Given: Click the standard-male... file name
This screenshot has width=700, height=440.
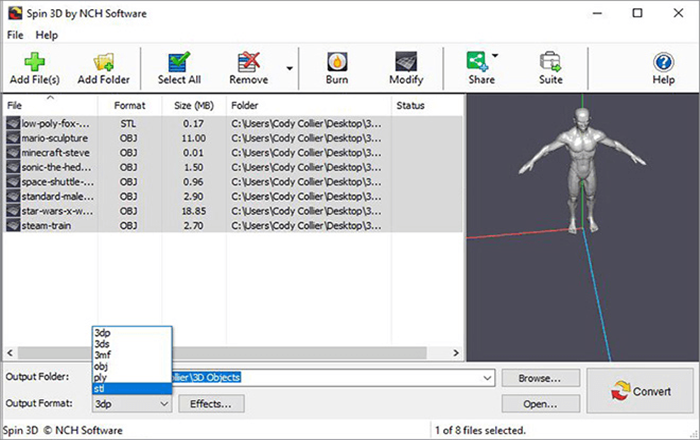Looking at the screenshot, I should click(x=58, y=196).
